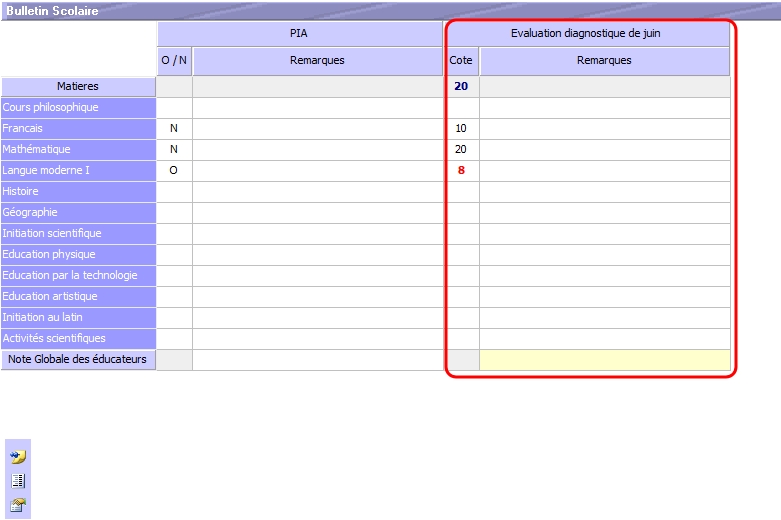The height and width of the screenshot is (520, 781).
Task: Click the red cote 8 for Langue moderne
Action: tap(461, 170)
